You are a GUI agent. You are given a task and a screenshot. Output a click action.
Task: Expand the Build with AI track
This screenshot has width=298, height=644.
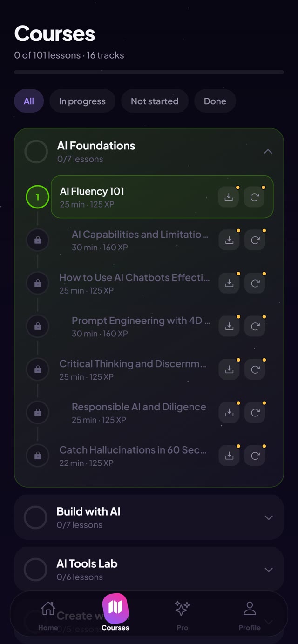click(x=268, y=517)
